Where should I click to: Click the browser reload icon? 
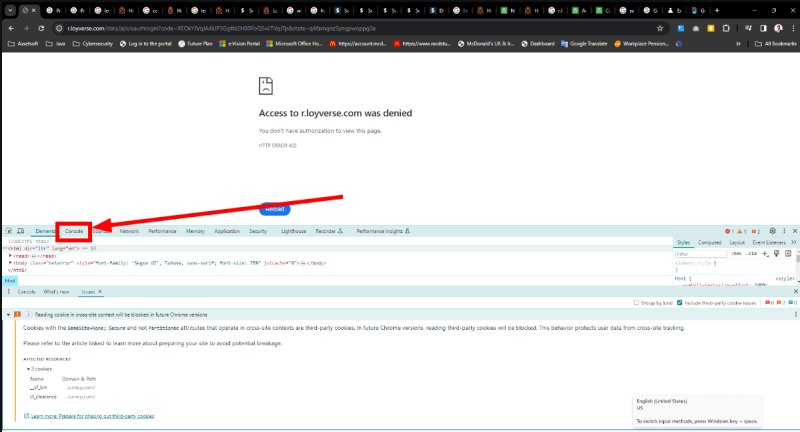pos(41,28)
